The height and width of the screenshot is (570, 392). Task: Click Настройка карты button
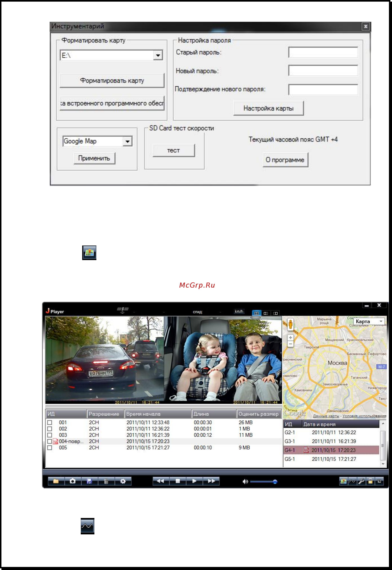pos(268,108)
